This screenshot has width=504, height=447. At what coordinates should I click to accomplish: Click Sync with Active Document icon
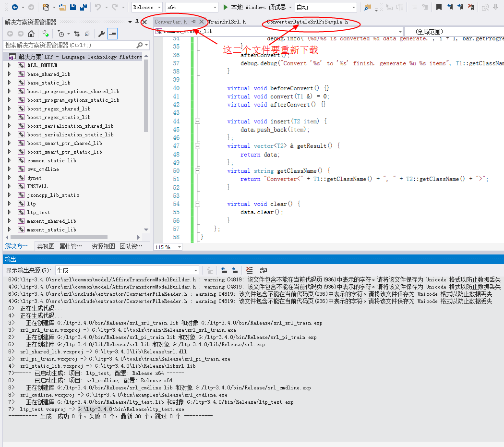[77, 33]
